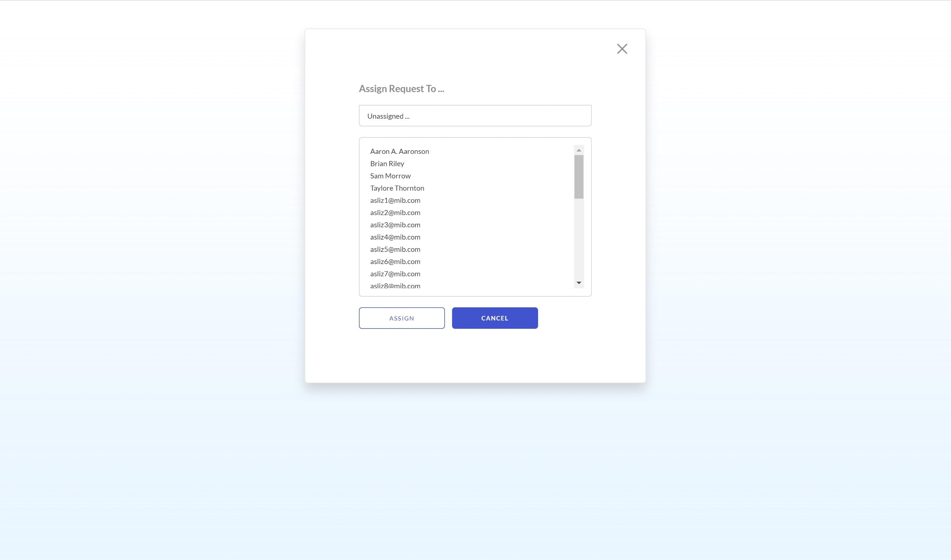Close the assign request dialog with X
The image size is (951, 560).
pos(622,49)
